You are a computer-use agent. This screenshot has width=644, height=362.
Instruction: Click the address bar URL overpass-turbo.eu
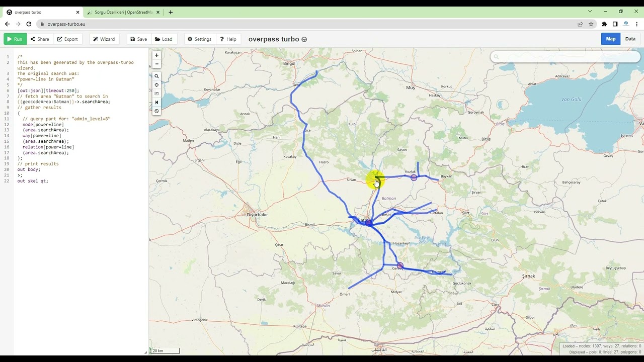pos(66,24)
